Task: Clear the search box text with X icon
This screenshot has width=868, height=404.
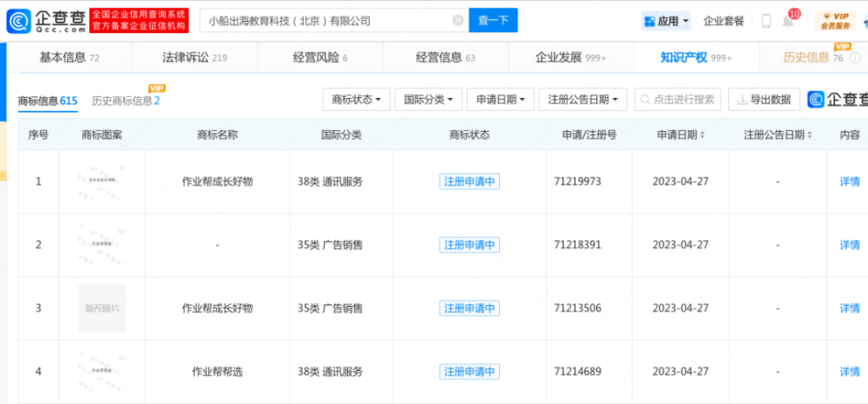Action: (457, 21)
